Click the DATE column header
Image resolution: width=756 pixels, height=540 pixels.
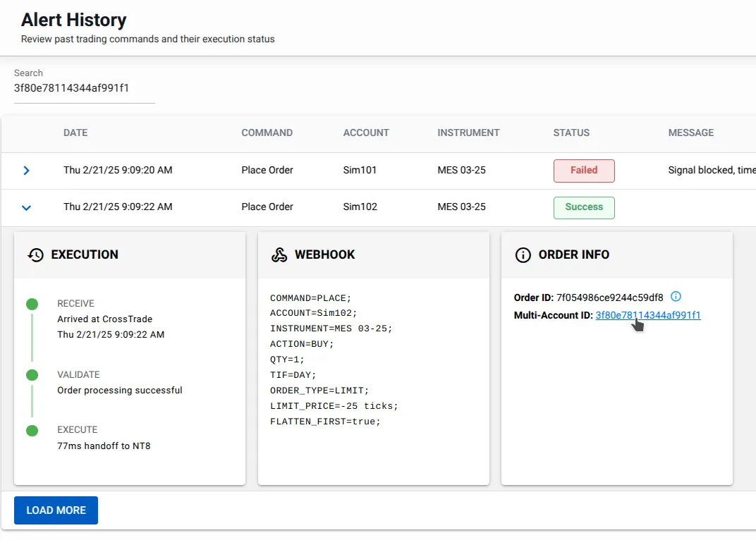click(75, 133)
